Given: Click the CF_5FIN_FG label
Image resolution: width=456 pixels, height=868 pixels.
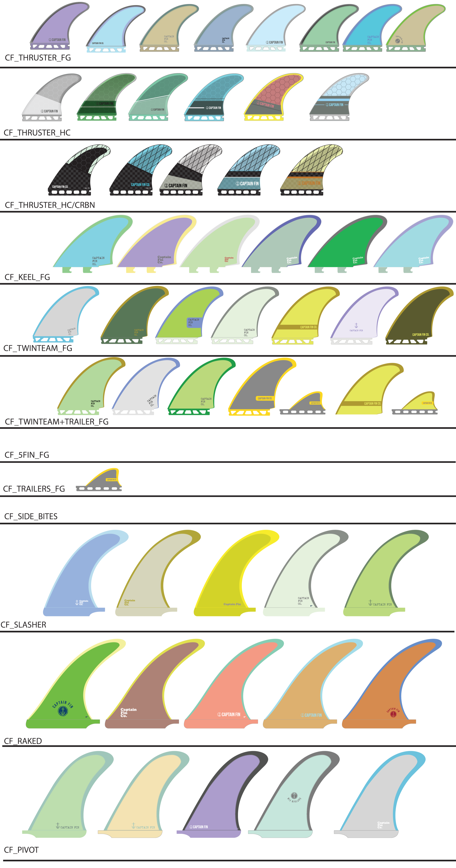Looking at the screenshot, I should tap(27, 455).
